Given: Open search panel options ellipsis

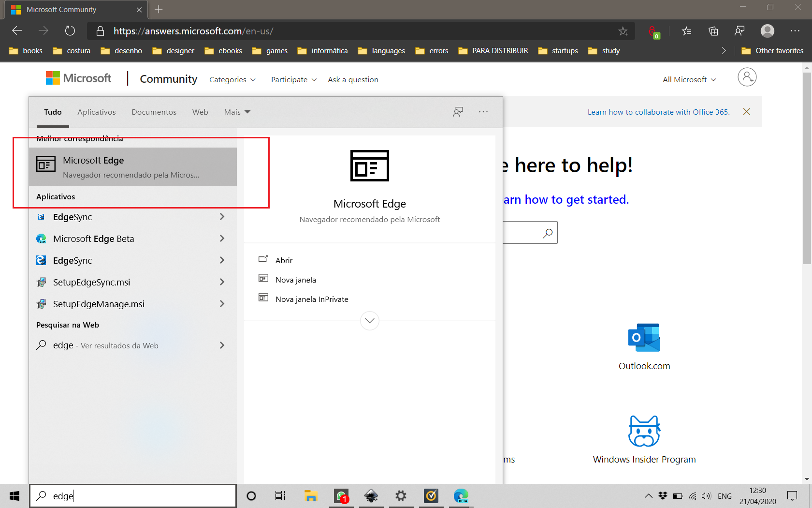Looking at the screenshot, I should (483, 112).
